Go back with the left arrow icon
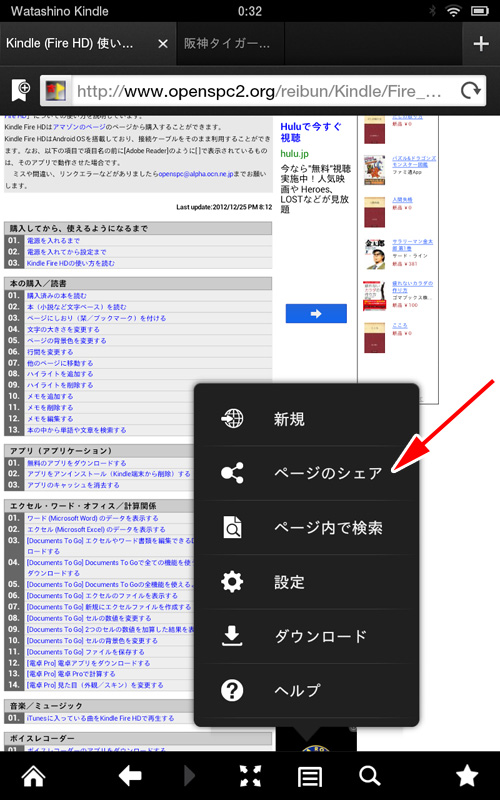500x800 pixels. 130,777
